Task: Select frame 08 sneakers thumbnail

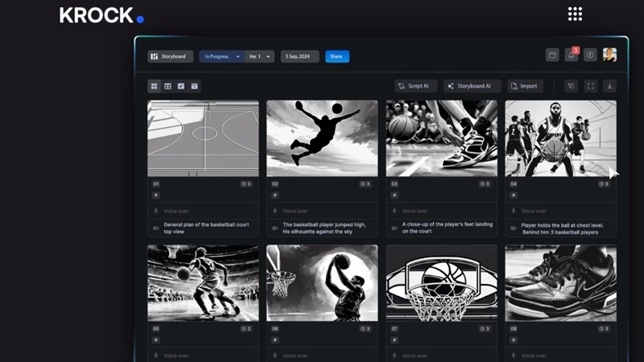Action: [x=560, y=283]
